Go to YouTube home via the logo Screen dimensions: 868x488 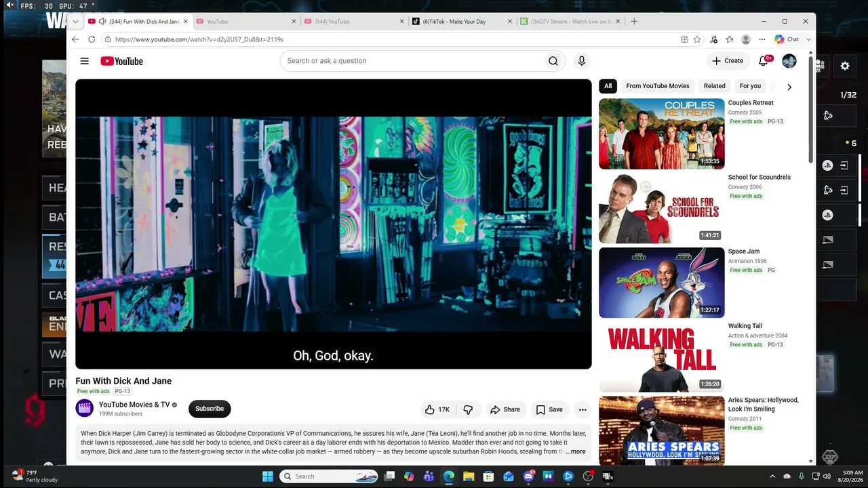(x=122, y=61)
